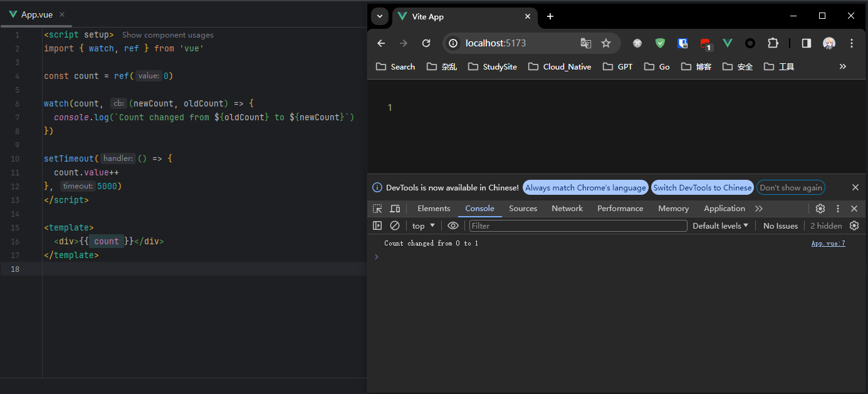Clear the console
The height and width of the screenshot is (394, 868).
(x=395, y=226)
